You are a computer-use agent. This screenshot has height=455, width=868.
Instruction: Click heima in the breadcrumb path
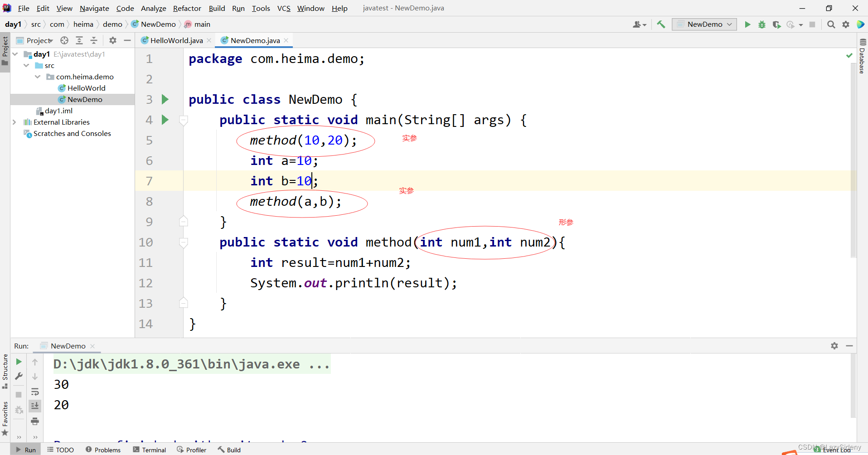pos(83,24)
